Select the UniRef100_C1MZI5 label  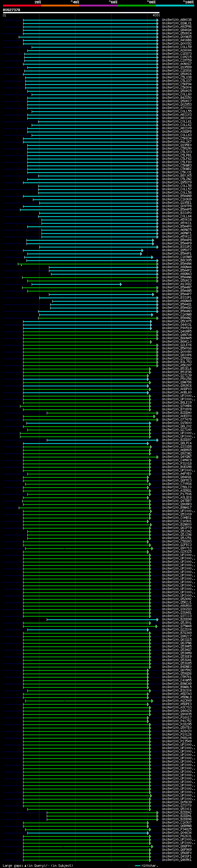176,57
